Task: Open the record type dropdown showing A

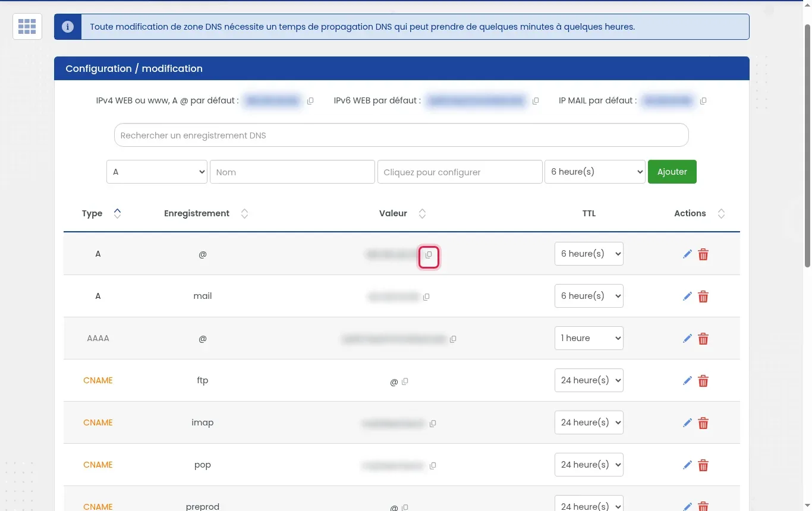Action: [157, 172]
